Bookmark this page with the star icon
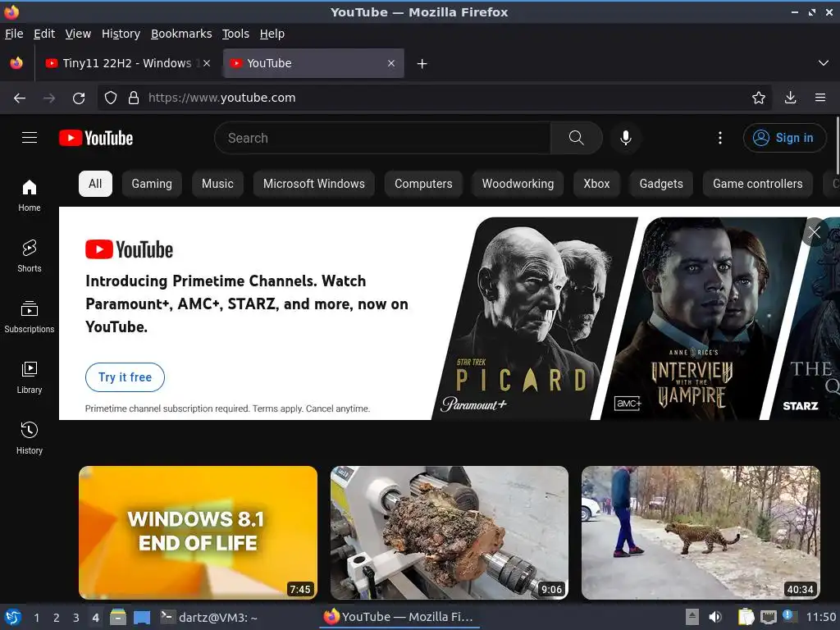 [759, 98]
